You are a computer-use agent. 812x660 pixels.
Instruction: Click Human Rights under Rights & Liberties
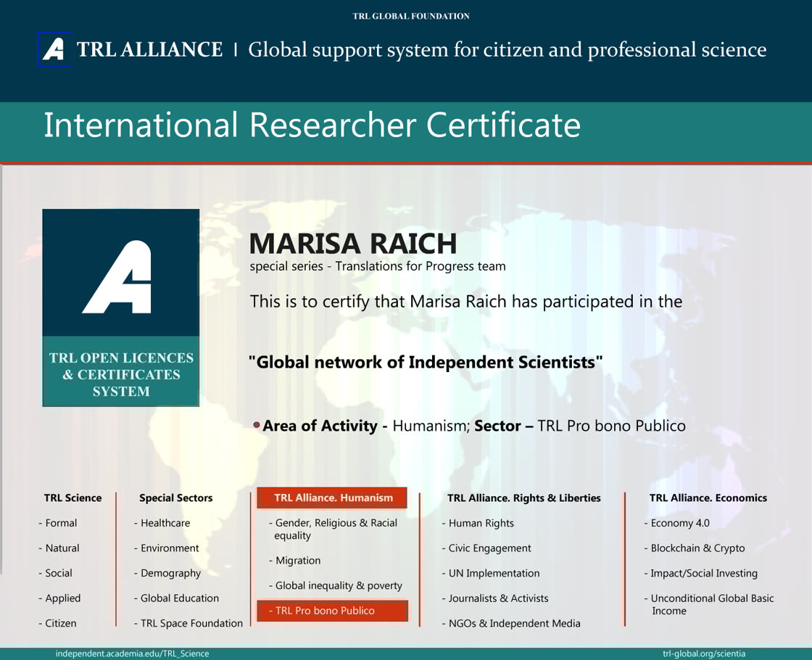point(481,523)
